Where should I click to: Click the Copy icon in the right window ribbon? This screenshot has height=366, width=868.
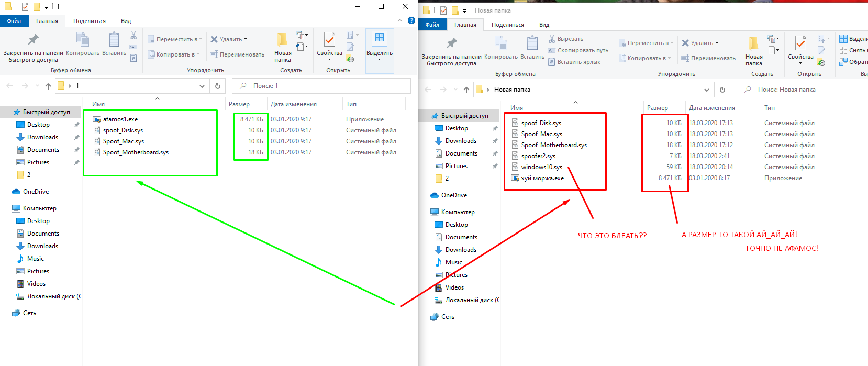point(500,43)
